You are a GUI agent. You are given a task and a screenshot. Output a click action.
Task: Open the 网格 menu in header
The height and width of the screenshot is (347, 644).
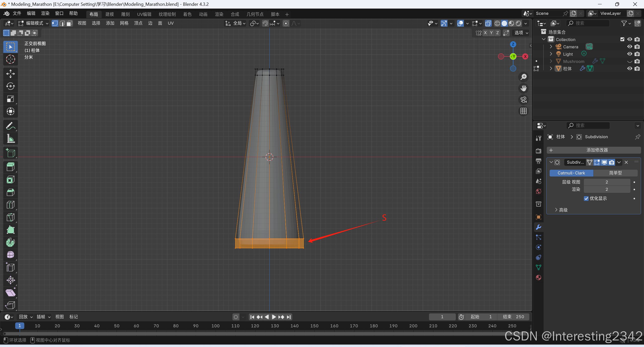click(x=124, y=23)
